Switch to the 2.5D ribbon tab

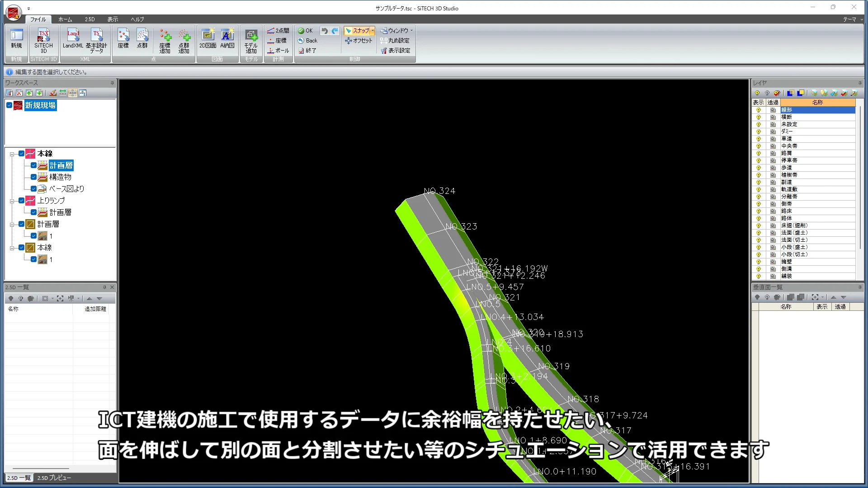pyautogui.click(x=90, y=19)
